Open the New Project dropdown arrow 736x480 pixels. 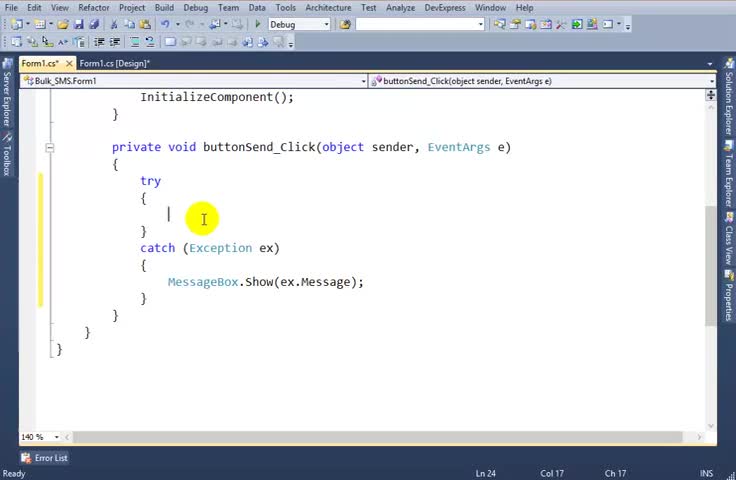28,24
